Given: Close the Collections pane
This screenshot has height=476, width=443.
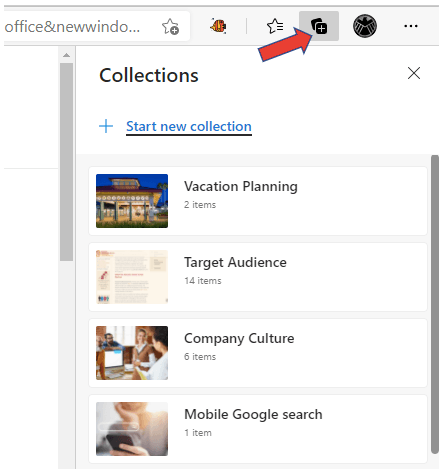Looking at the screenshot, I should pyautogui.click(x=414, y=73).
